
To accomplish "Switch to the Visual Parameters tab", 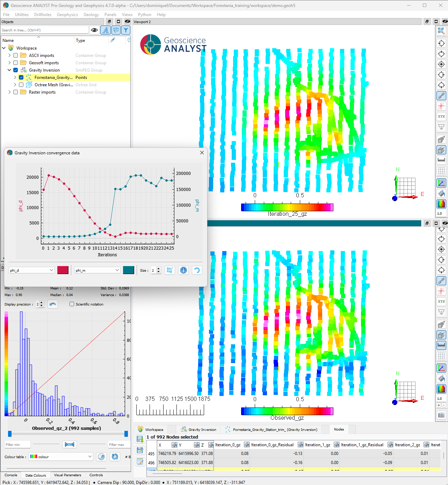I will click(67, 475).
